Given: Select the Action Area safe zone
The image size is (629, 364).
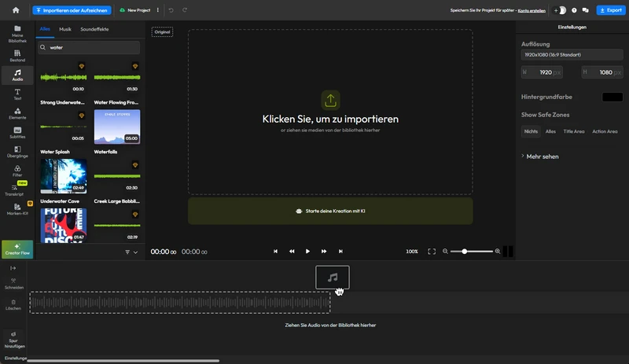Looking at the screenshot, I should (x=605, y=131).
